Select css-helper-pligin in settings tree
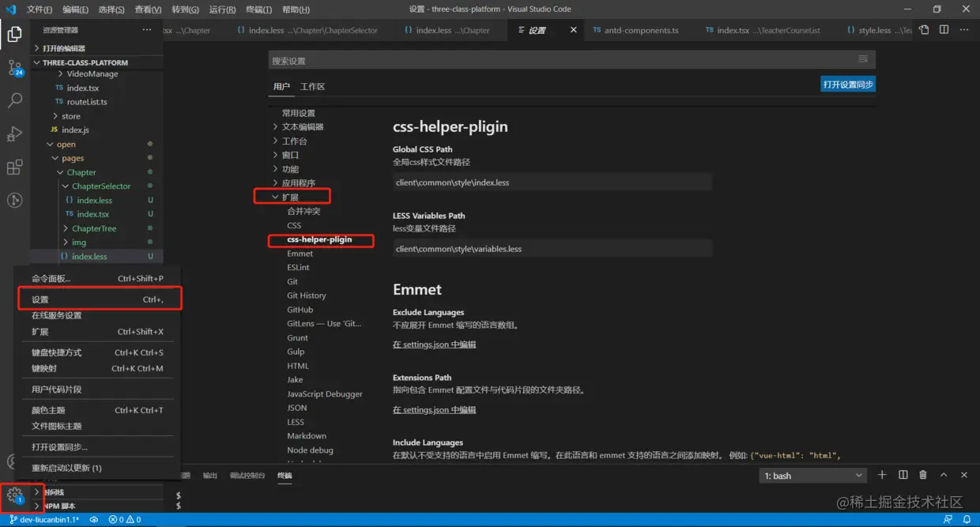980x527 pixels. click(319, 239)
